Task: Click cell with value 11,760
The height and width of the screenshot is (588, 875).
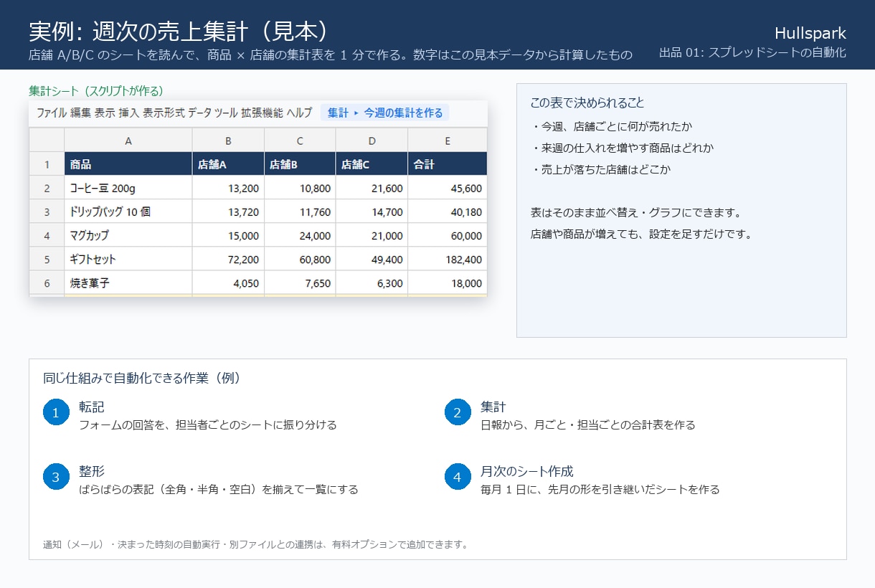Action: 300,212
